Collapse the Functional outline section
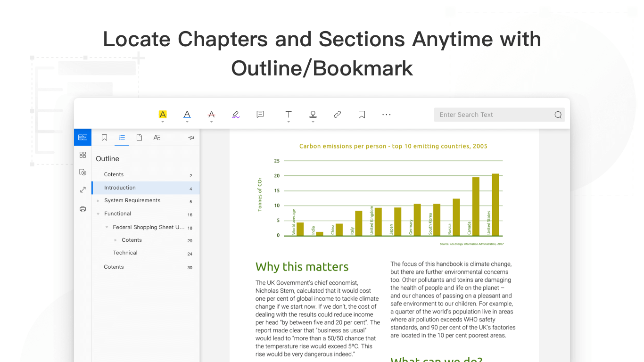Image resolution: width=644 pixels, height=362 pixels. (x=98, y=214)
